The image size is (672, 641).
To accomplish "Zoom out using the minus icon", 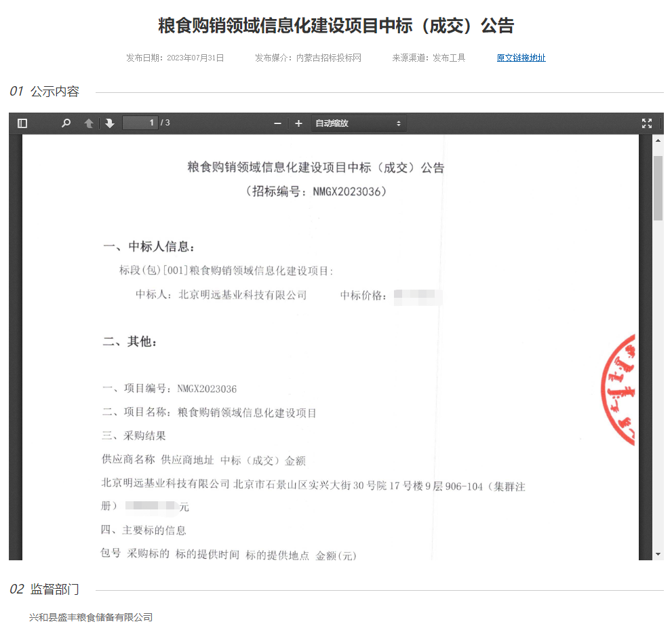I will click(x=277, y=123).
